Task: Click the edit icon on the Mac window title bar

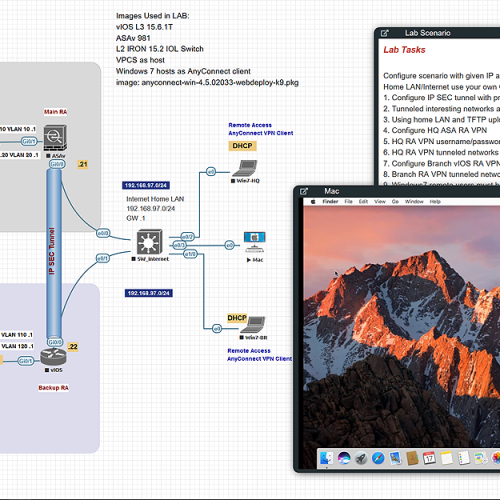Action: tap(304, 191)
